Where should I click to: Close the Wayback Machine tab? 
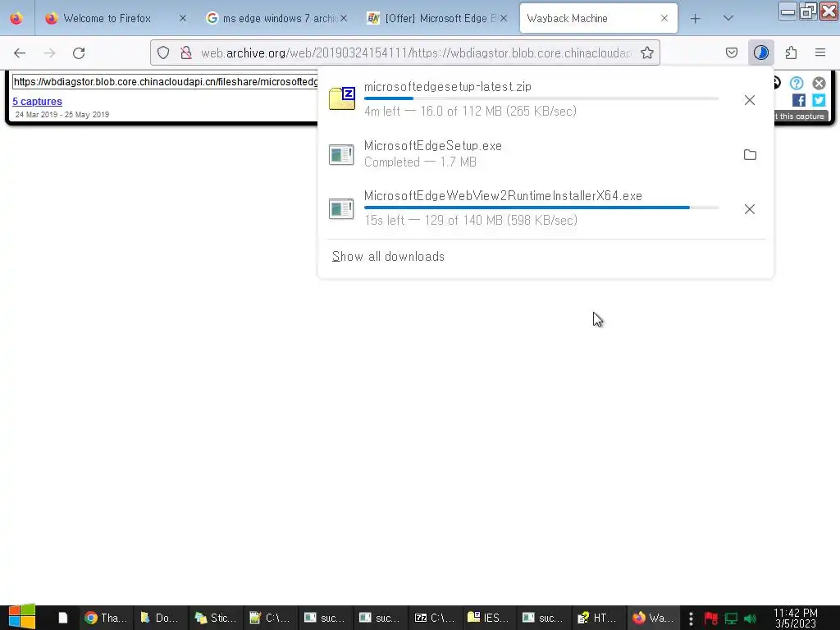coord(664,18)
